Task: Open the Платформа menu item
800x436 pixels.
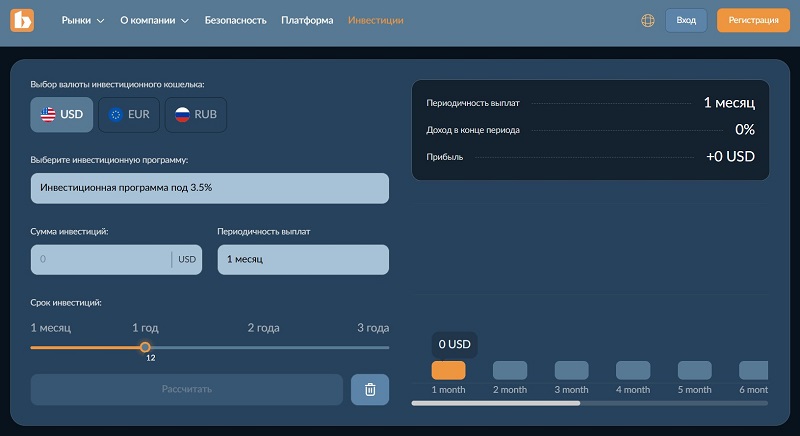Action: 307,20
